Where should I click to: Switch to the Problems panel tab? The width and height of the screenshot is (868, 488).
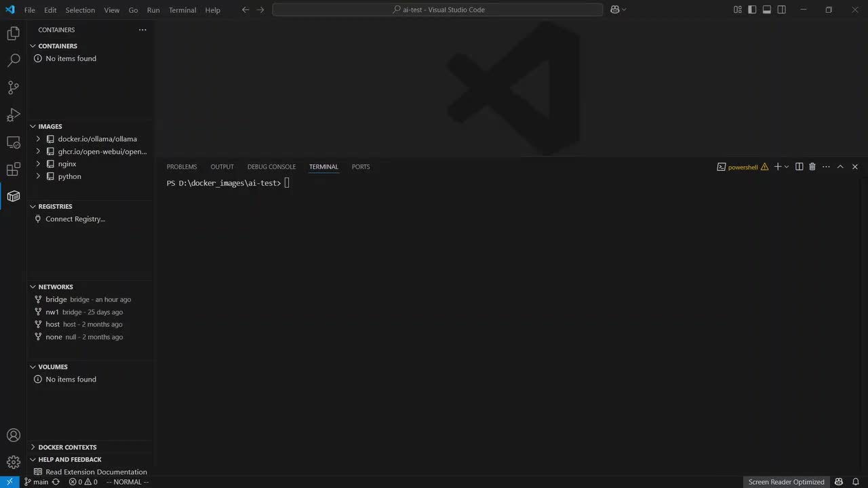182,167
